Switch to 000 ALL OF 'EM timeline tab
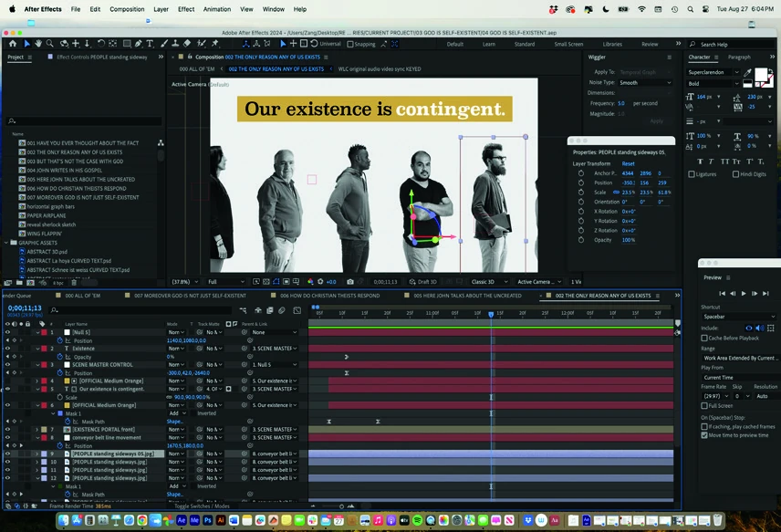This screenshot has width=781, height=532. click(x=83, y=296)
